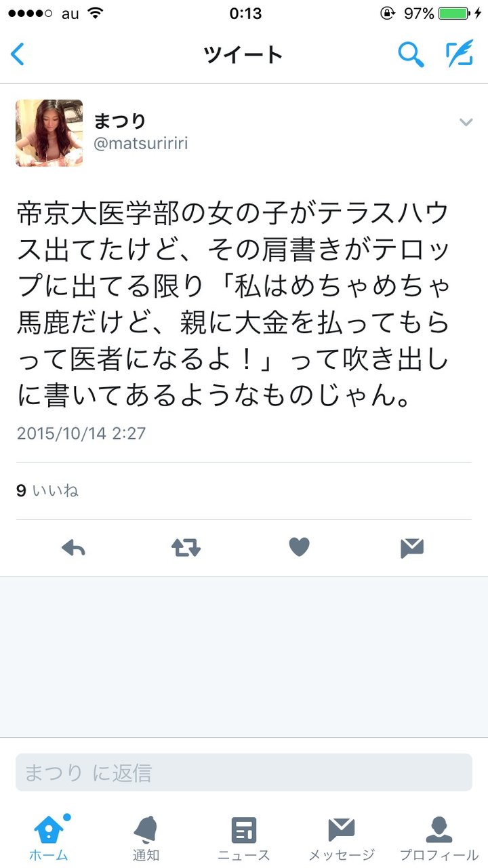The image size is (488, 868).
Task: Open the ニュース tab
Action: pyautogui.click(x=243, y=838)
